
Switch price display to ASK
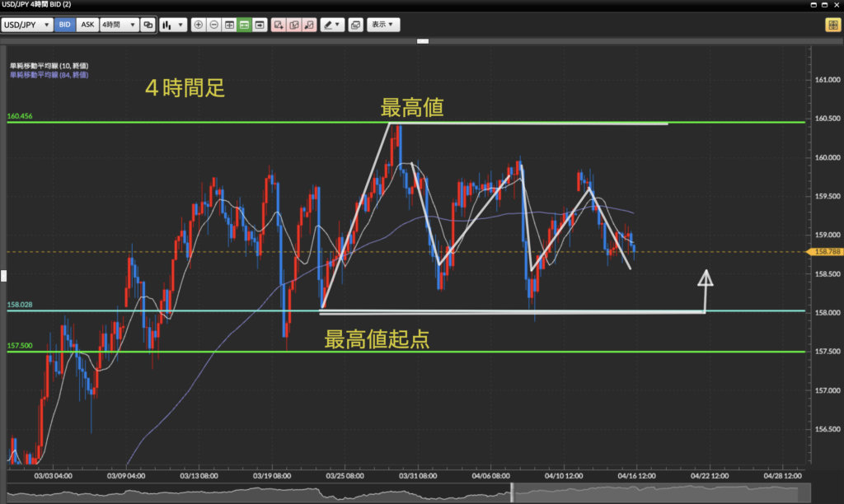(87, 25)
